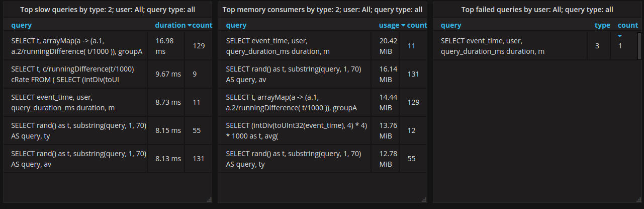Open Top memory consumers panel title menu

pos(322,10)
